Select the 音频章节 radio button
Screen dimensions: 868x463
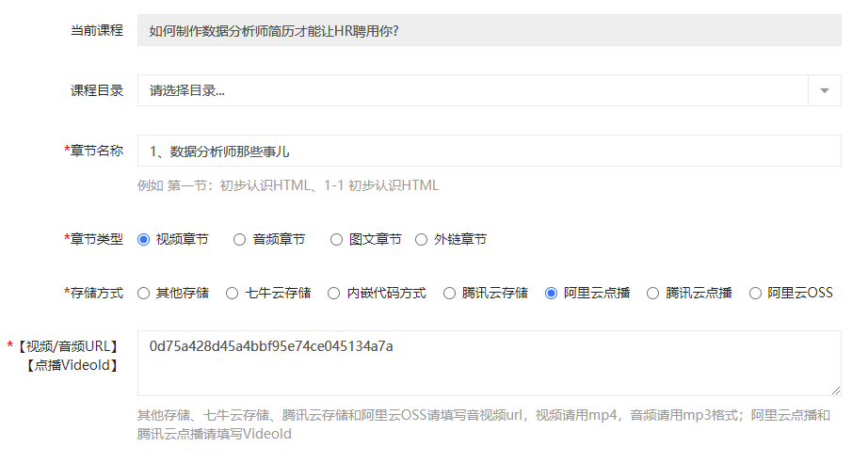239,240
